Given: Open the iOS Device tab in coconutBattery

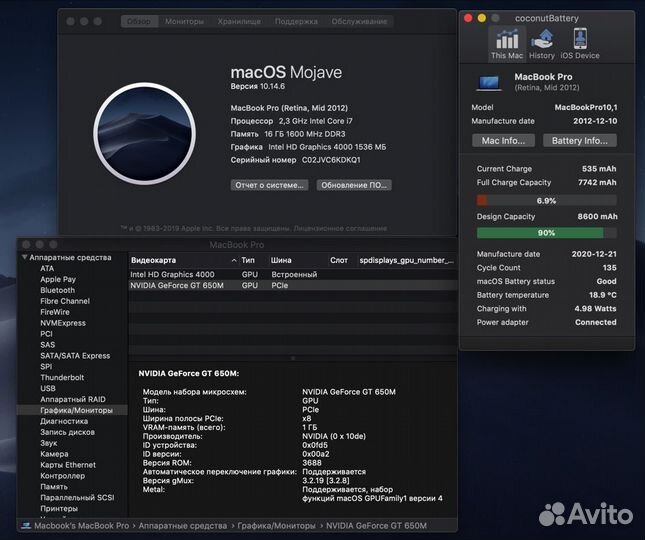Looking at the screenshot, I should point(580,44).
